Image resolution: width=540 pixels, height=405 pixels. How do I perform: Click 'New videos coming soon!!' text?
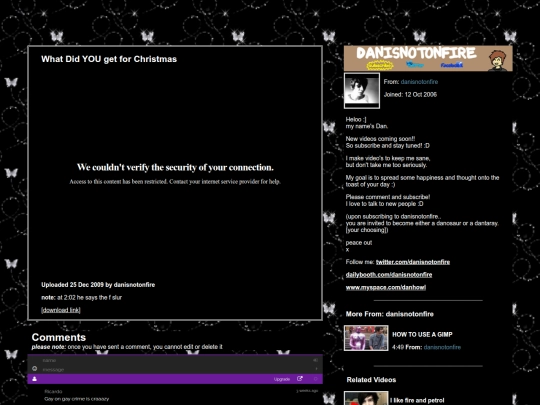pos(380,139)
